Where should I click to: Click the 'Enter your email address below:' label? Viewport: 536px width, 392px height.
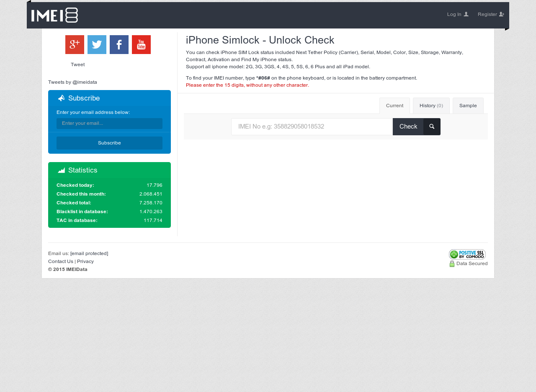point(93,112)
